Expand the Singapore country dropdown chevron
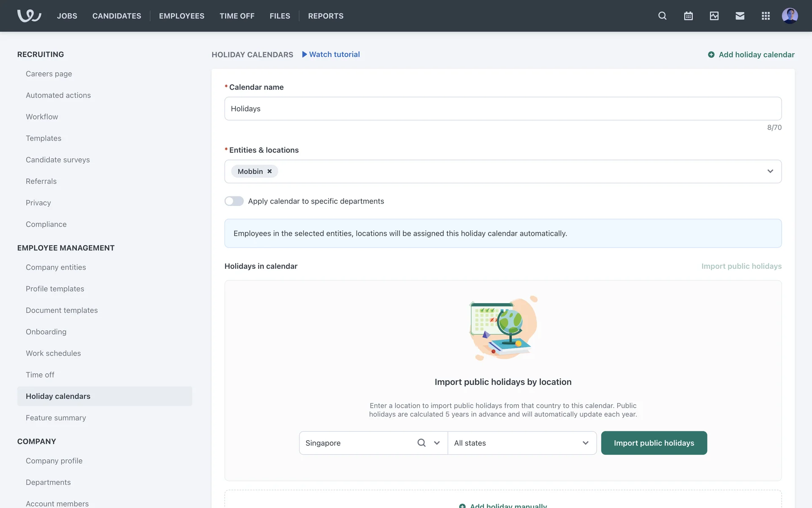Image resolution: width=812 pixels, height=508 pixels. coord(437,443)
